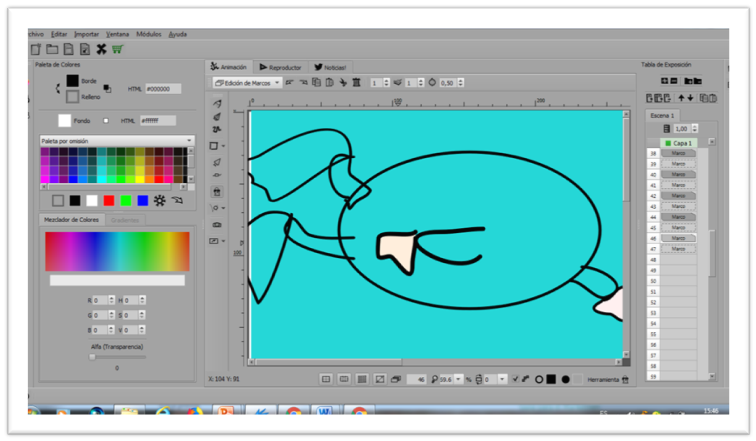Click the redo arrow in frame toolbar
The image size is (756, 441).
click(x=303, y=83)
